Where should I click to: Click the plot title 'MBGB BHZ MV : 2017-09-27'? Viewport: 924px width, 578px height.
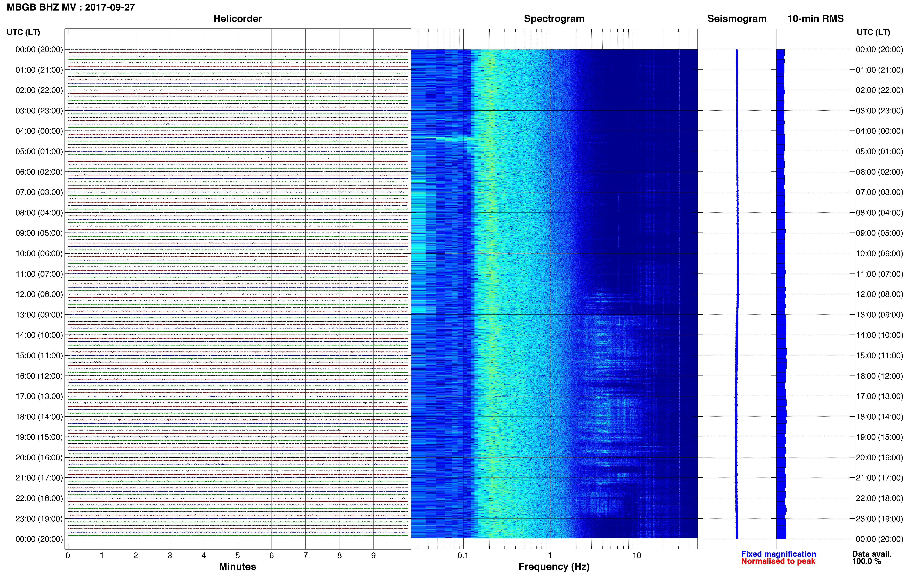71,7
